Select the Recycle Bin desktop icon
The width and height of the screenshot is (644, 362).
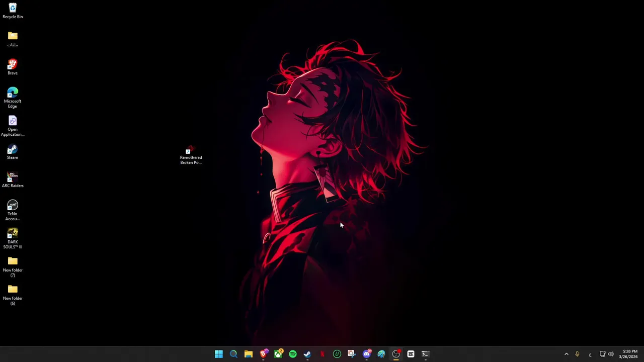(13, 11)
